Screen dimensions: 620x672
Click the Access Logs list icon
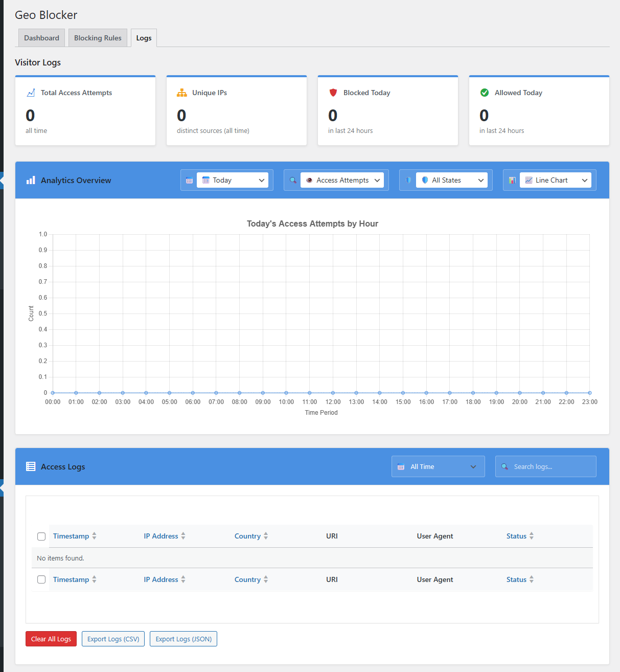(x=31, y=466)
